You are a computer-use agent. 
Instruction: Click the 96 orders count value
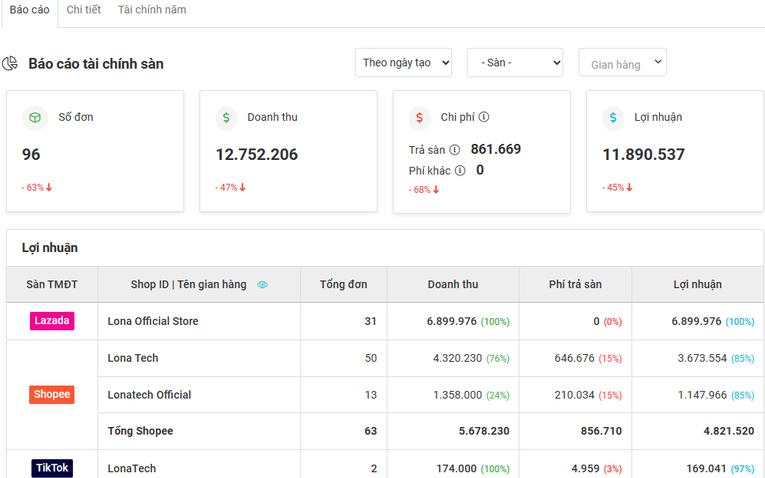(x=31, y=155)
